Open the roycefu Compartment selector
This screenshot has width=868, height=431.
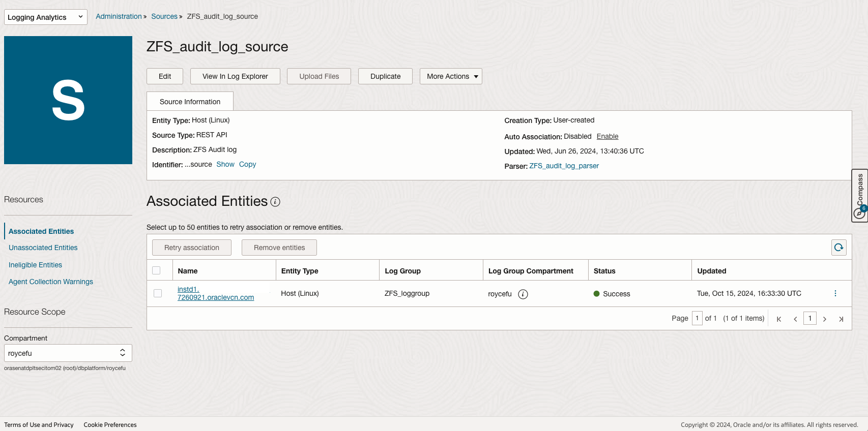click(x=68, y=353)
